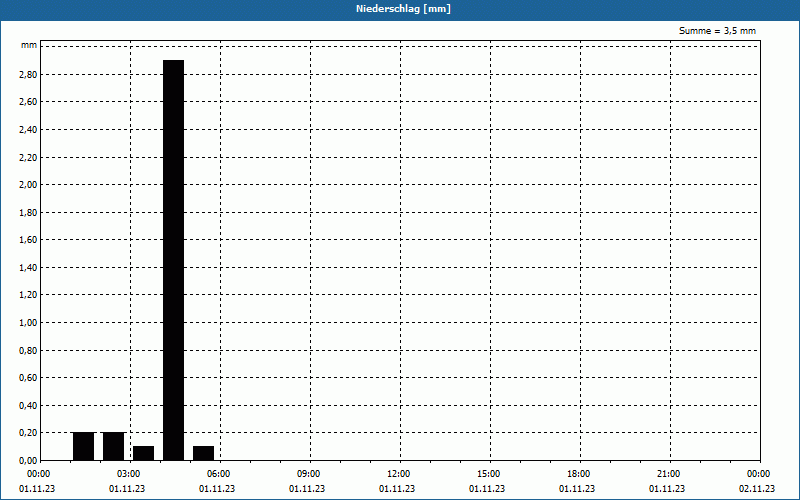Click the 02.11.23 date label
Image resolution: width=800 pixels, height=500 pixels.
coord(757,489)
